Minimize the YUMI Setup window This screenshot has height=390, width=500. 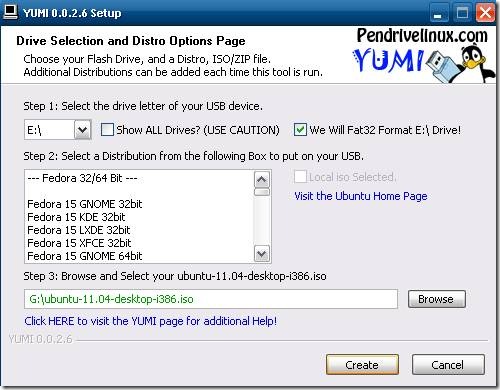tap(439, 14)
